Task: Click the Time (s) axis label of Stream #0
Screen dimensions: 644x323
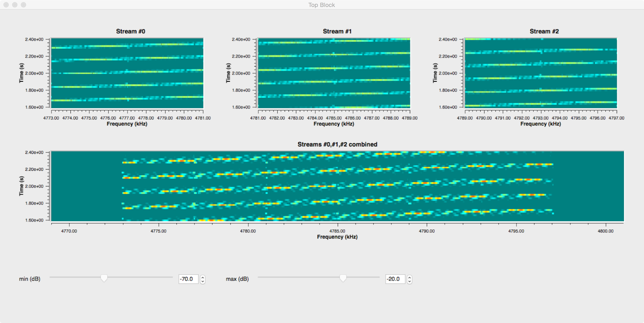Action: (x=22, y=73)
